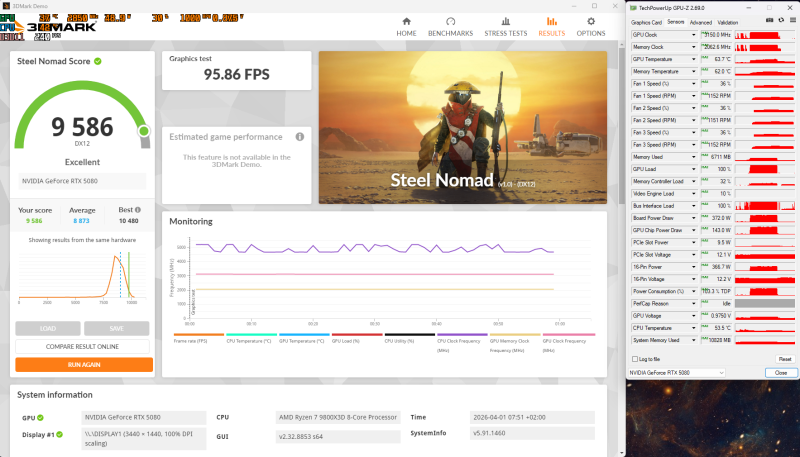This screenshot has width=800, height=457.
Task: Click the gray PerfCap Reason bar
Action: [764, 303]
